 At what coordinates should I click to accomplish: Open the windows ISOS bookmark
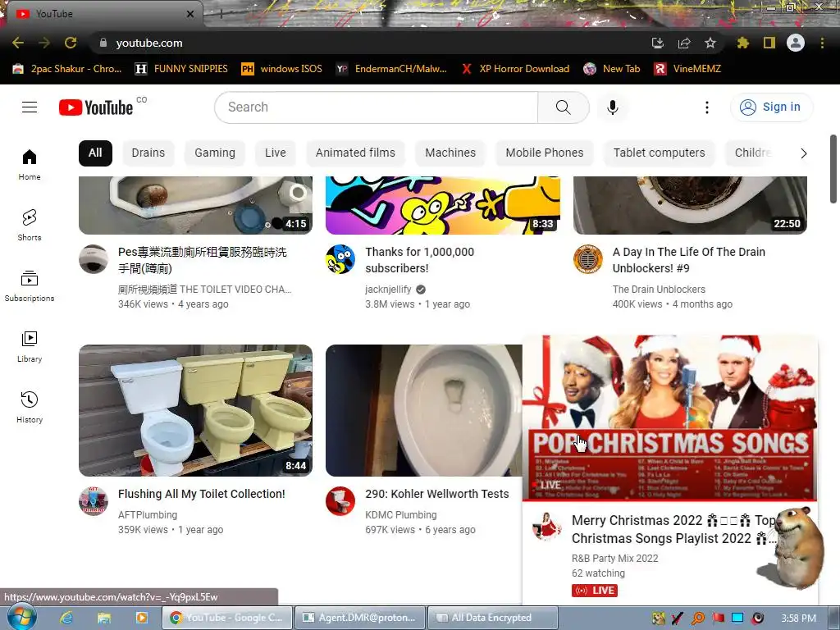point(282,69)
